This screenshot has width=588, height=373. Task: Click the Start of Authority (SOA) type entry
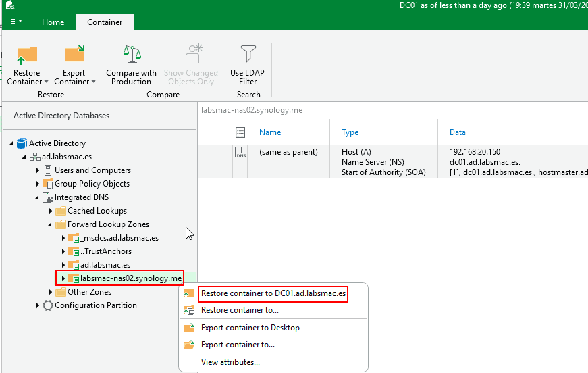point(383,172)
